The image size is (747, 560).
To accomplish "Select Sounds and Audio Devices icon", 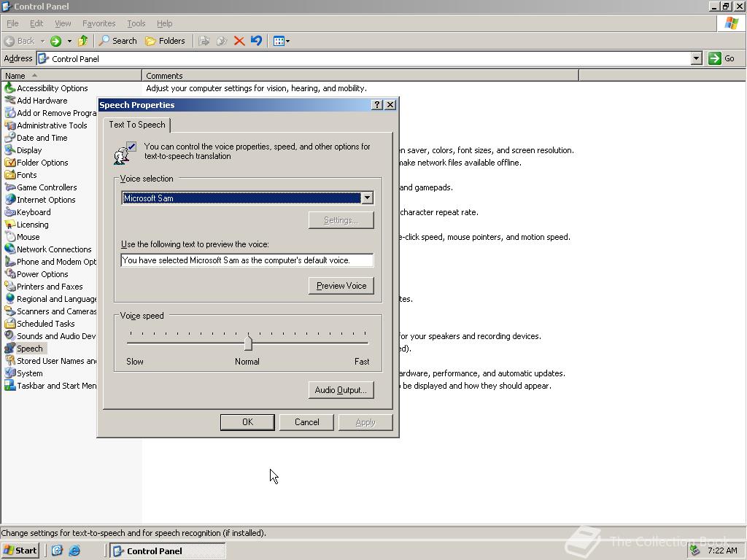I will 9,335.
